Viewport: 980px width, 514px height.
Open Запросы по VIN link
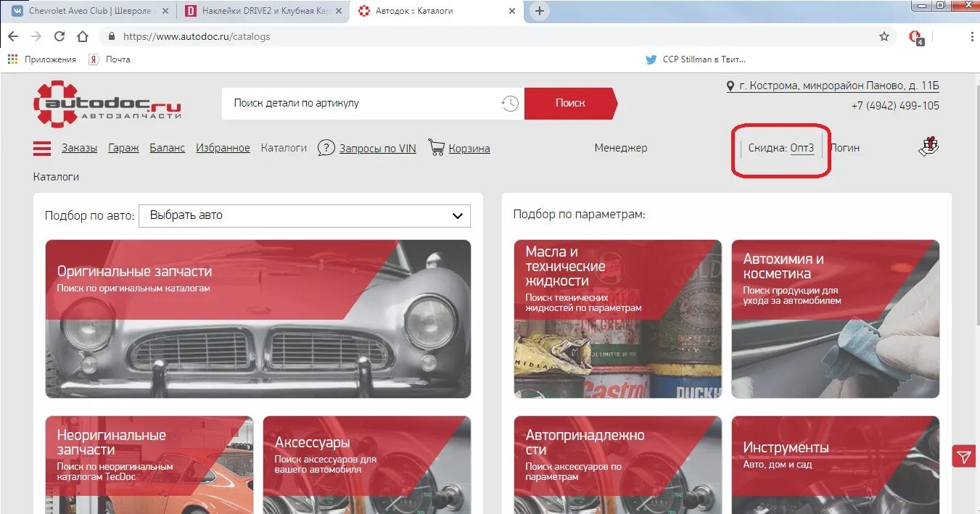click(378, 148)
